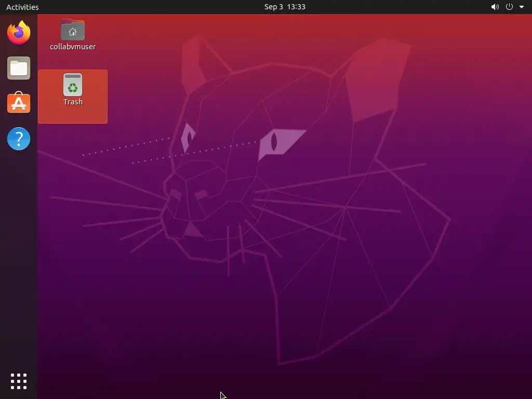Viewport: 532px width, 399px height.
Task: Open the Activities overview
Action: pos(22,7)
